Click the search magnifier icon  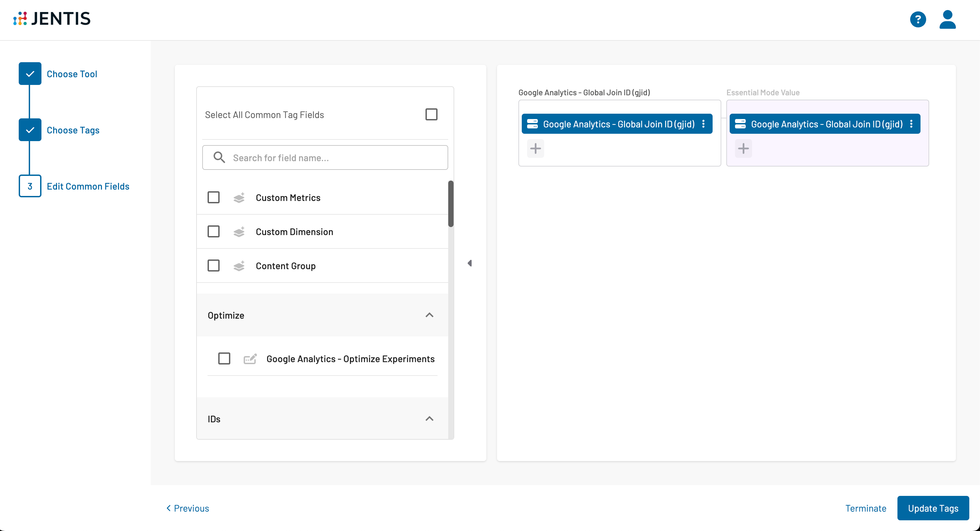tap(219, 157)
